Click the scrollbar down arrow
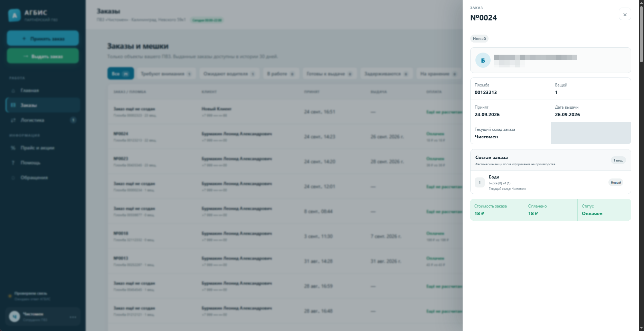This screenshot has height=331, width=644. [x=641, y=328]
